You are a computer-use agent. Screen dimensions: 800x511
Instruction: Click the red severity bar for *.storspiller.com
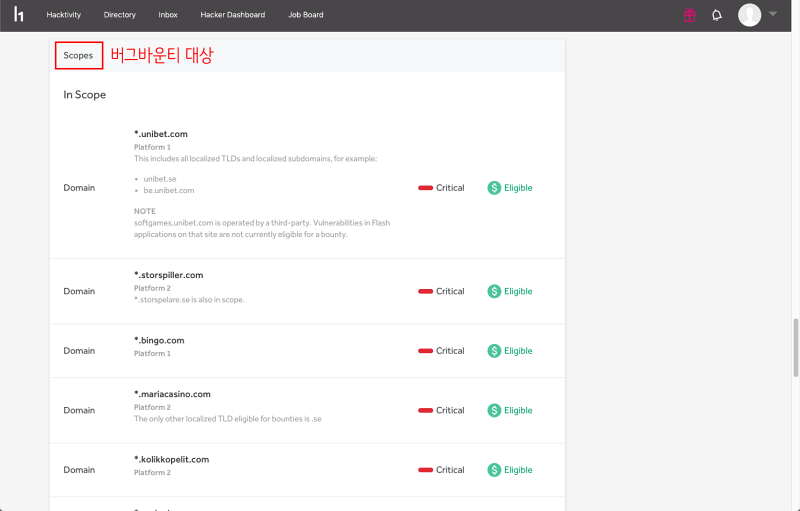(x=426, y=291)
